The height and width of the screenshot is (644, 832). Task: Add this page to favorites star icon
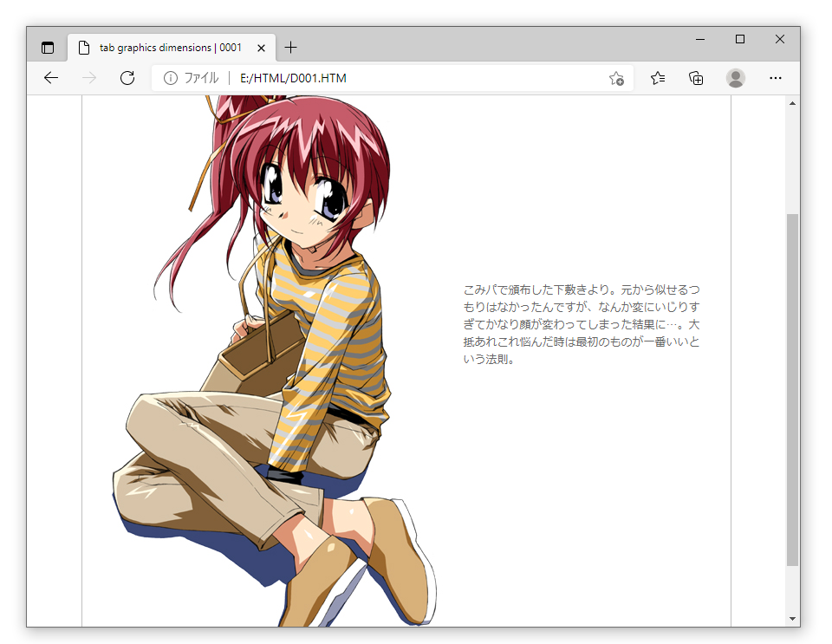tap(616, 78)
